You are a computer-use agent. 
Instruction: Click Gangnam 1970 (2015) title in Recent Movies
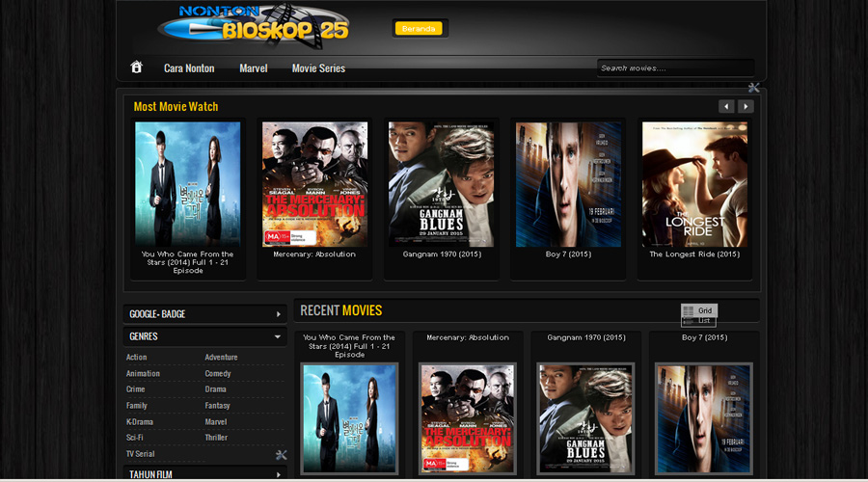click(x=586, y=337)
